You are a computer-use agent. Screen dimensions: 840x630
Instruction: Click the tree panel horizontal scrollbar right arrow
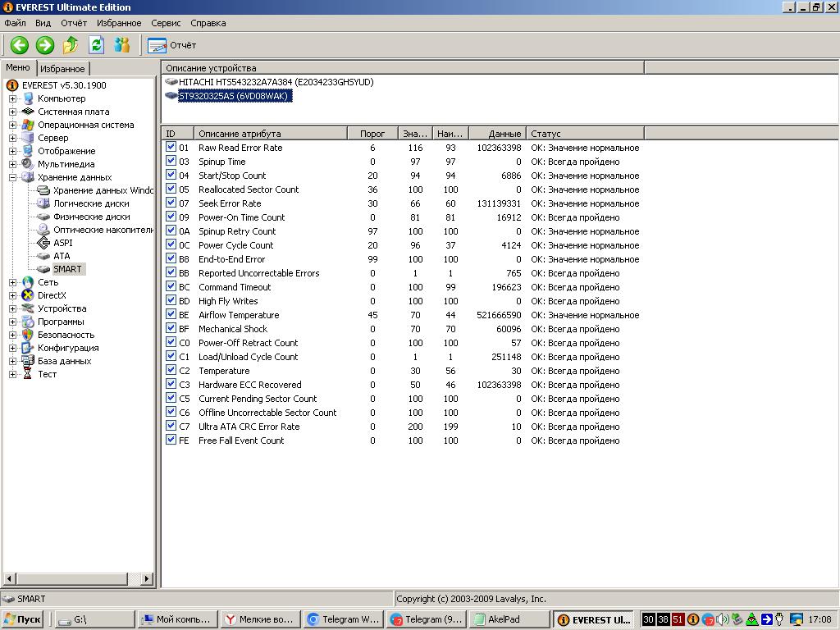coord(148,579)
